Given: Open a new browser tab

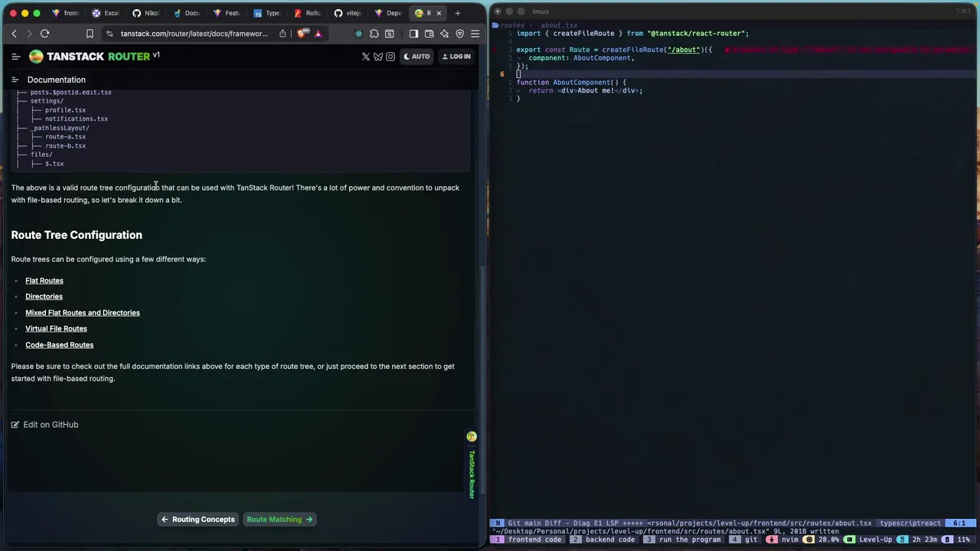Looking at the screenshot, I should [x=457, y=13].
